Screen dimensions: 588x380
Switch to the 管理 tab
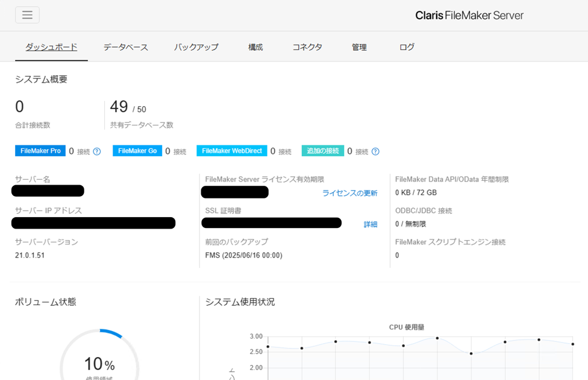[x=359, y=47]
